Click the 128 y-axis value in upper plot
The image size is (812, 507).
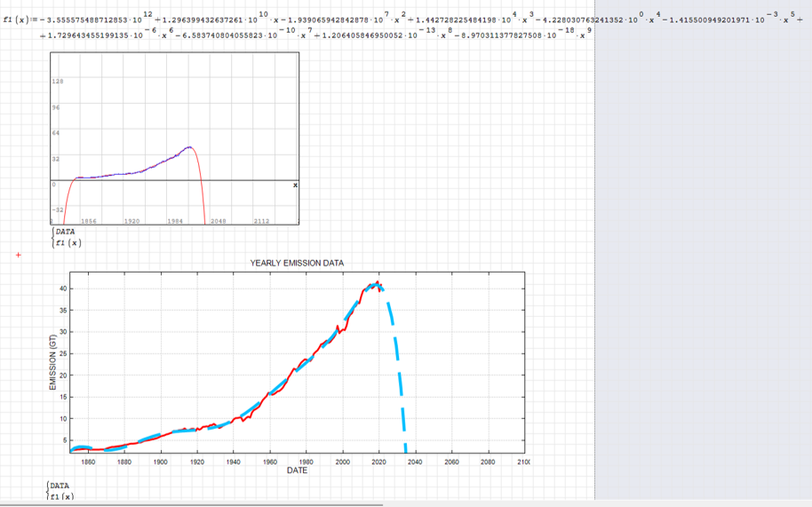(x=57, y=81)
